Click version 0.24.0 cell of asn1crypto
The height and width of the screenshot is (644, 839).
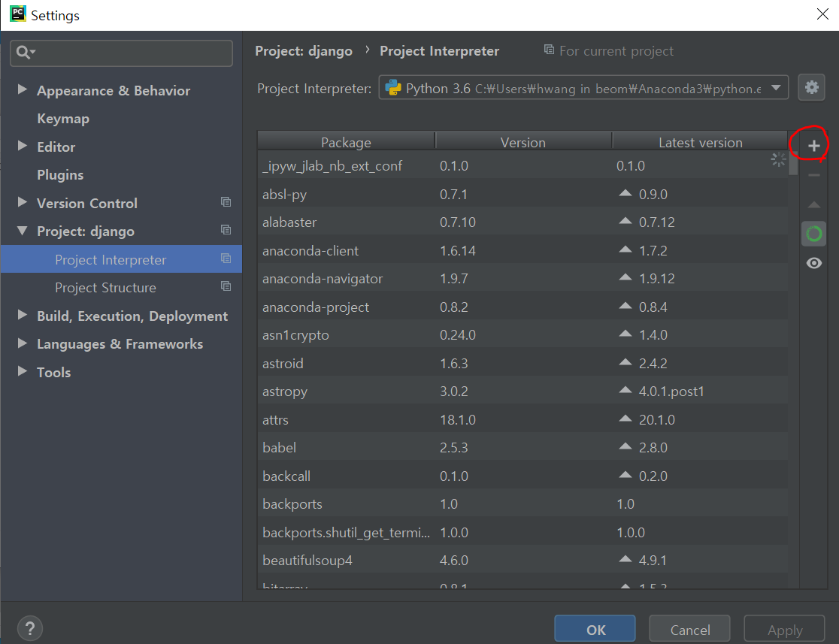pos(523,335)
